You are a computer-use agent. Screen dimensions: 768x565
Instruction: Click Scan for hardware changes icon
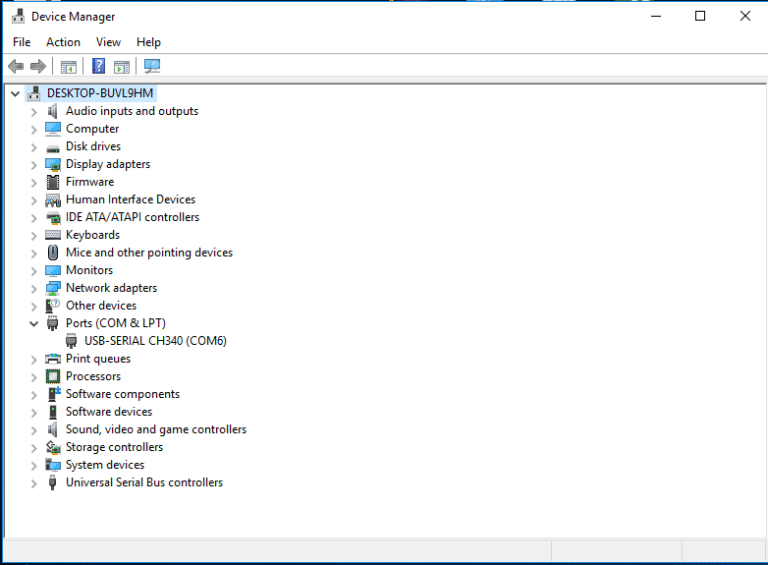tap(152, 67)
